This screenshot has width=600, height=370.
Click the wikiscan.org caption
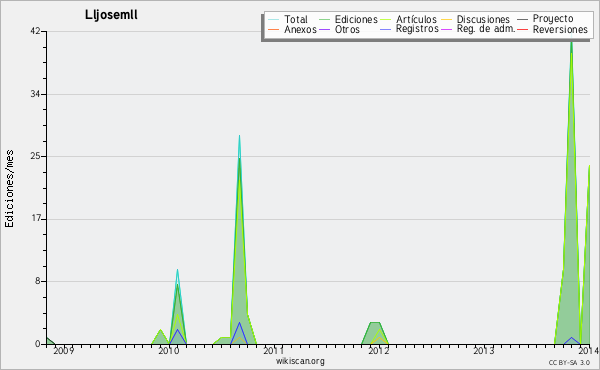click(x=300, y=361)
